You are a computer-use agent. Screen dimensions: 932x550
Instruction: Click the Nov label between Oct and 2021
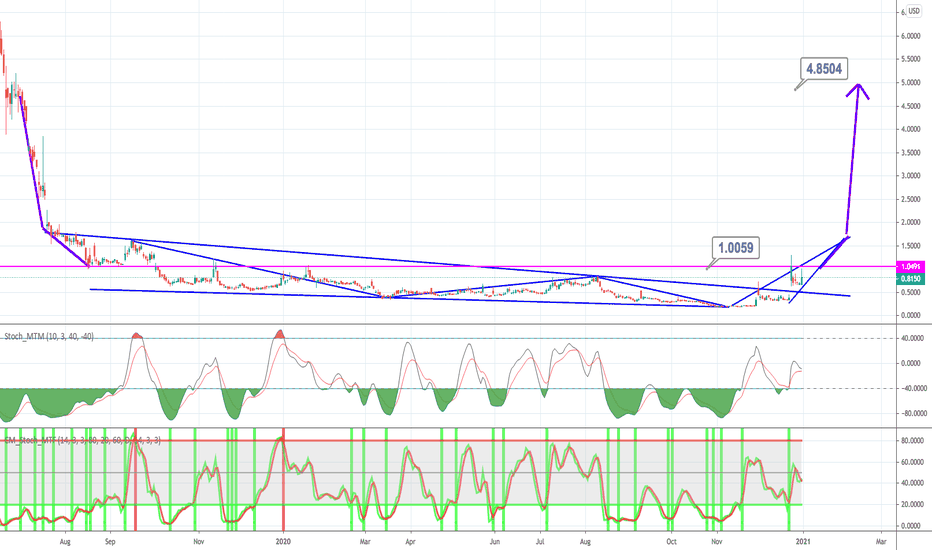pos(717,542)
